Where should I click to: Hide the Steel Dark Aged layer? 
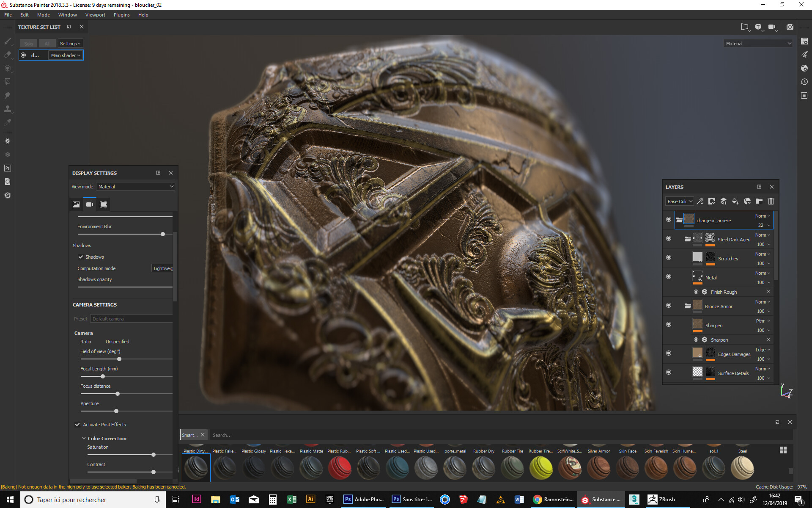point(669,238)
